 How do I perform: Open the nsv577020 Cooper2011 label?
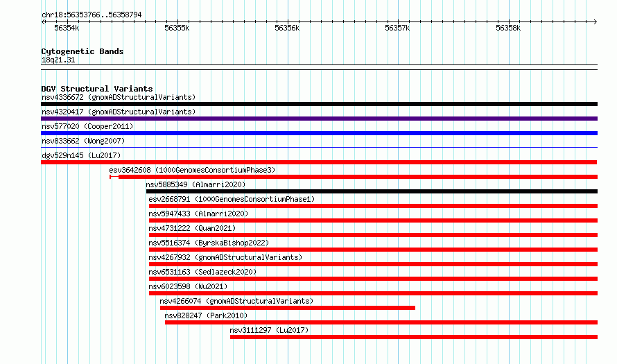(x=87, y=126)
